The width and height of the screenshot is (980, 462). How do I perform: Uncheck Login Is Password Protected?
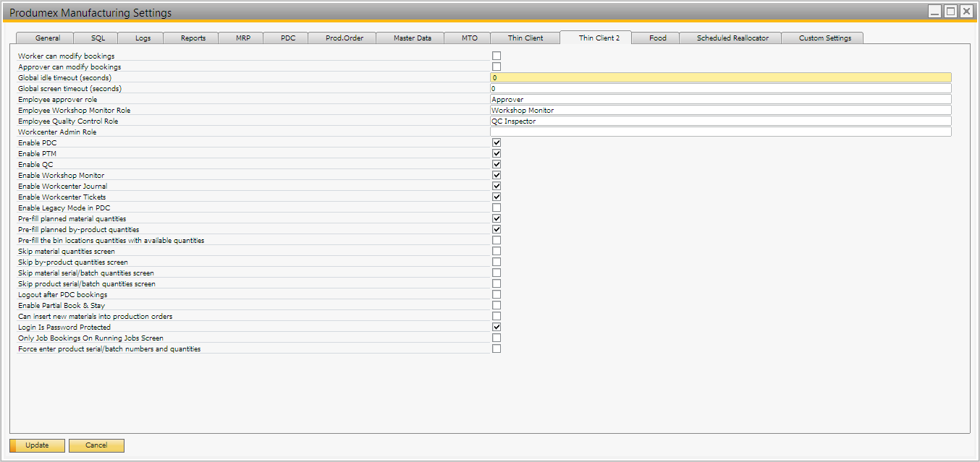coord(497,327)
